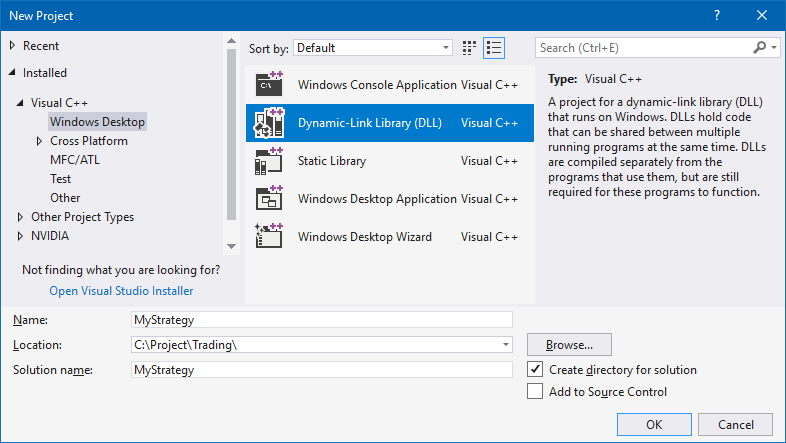Uncheck Create directory for solution

535,370
